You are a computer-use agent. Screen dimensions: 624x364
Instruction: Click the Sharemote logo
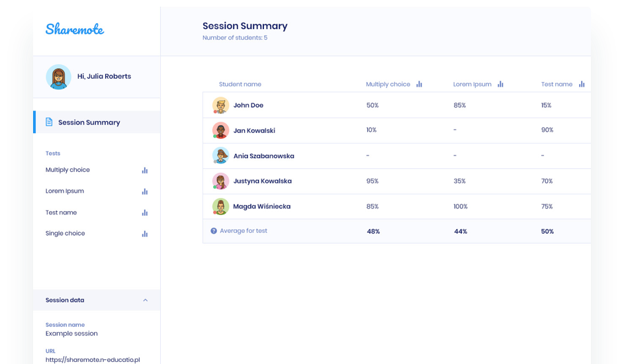tap(75, 29)
